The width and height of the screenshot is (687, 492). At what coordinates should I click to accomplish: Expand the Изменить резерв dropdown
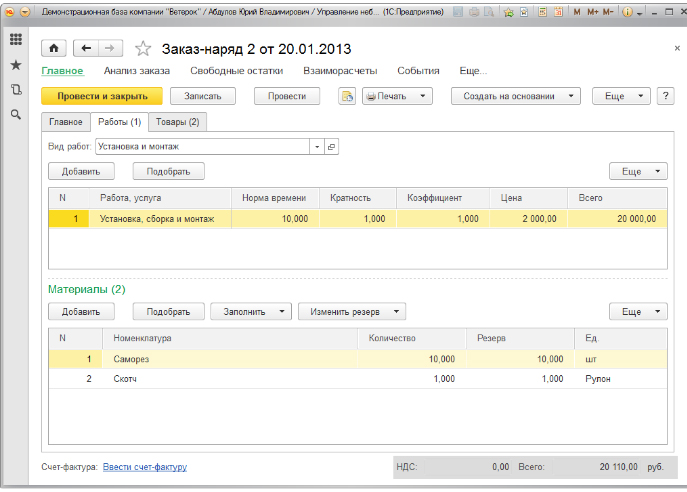(x=357, y=311)
